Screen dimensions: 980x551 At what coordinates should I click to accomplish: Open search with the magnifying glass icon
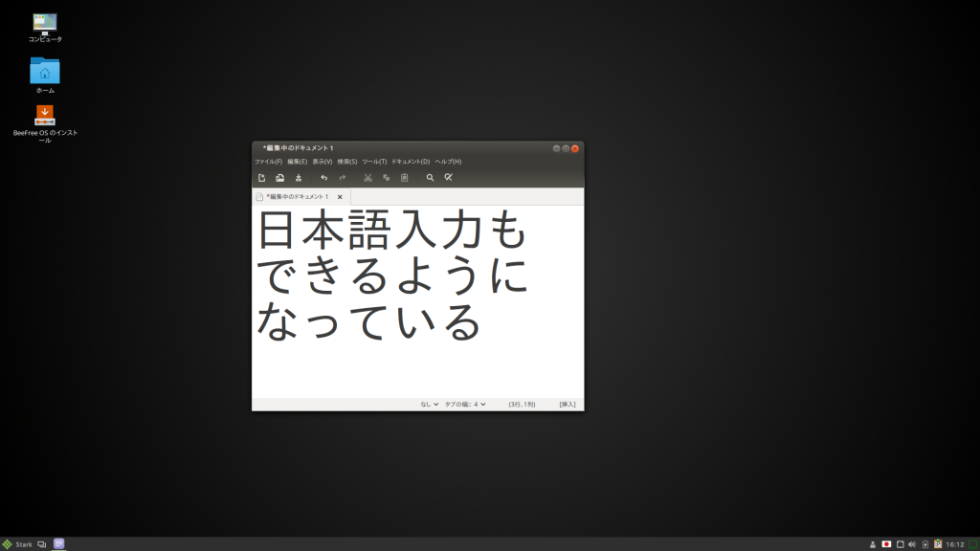pyautogui.click(x=431, y=178)
